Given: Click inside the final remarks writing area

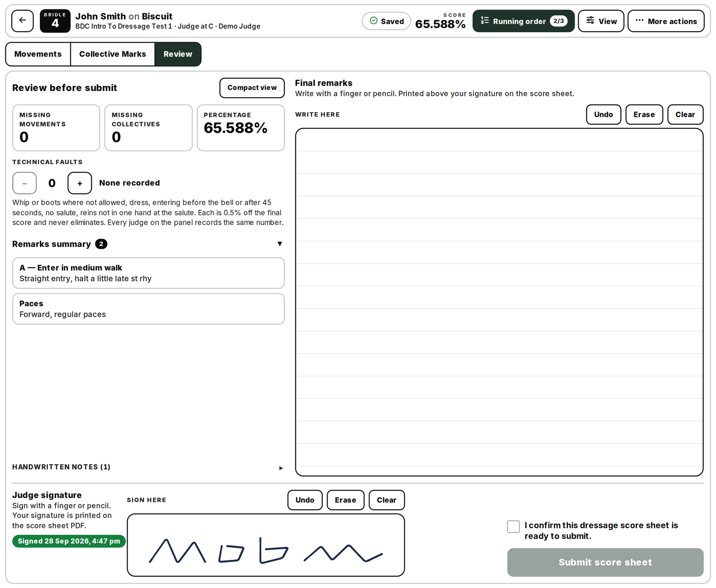Looking at the screenshot, I should click(499, 302).
